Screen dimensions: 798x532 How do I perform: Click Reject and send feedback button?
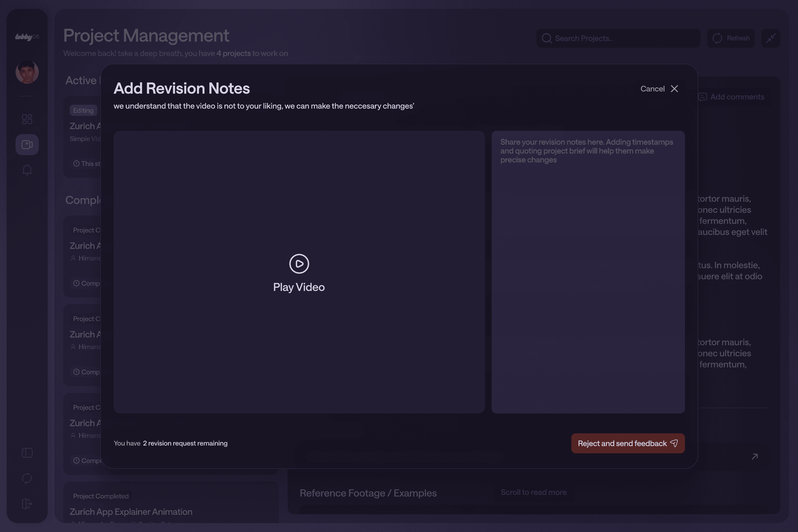click(x=628, y=443)
